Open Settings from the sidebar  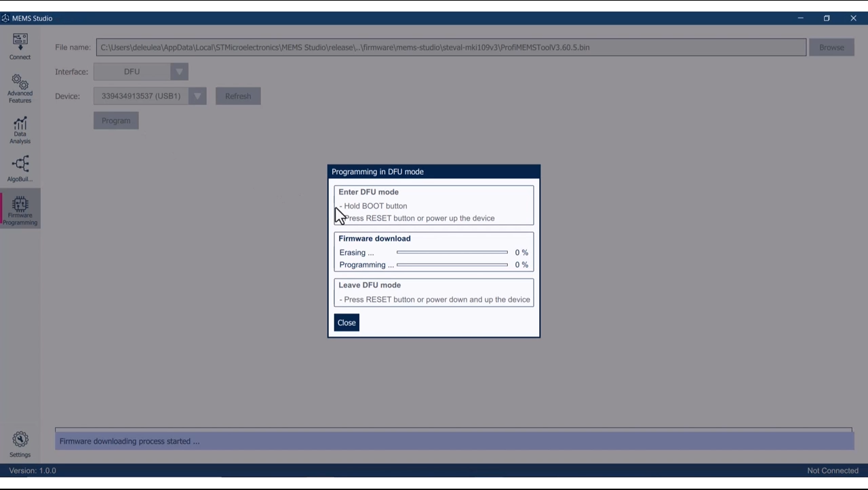[20, 443]
